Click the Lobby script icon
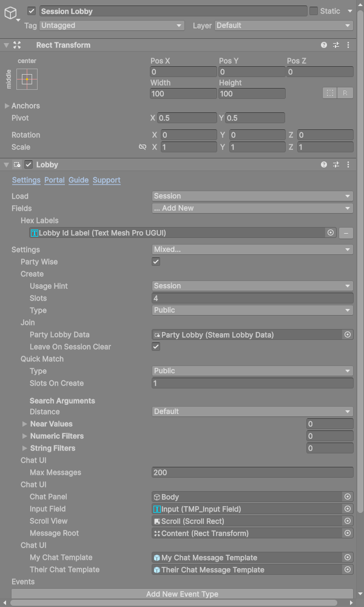This screenshot has width=364, height=607. (x=17, y=165)
